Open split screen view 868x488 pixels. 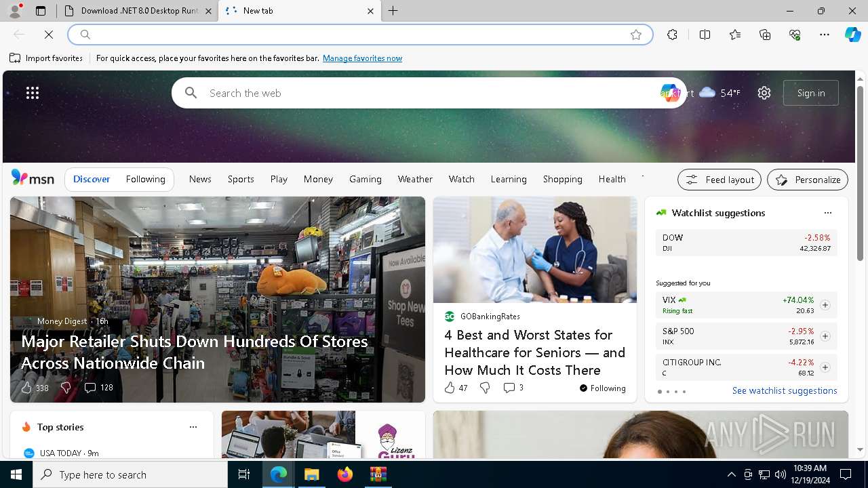pyautogui.click(x=705, y=35)
